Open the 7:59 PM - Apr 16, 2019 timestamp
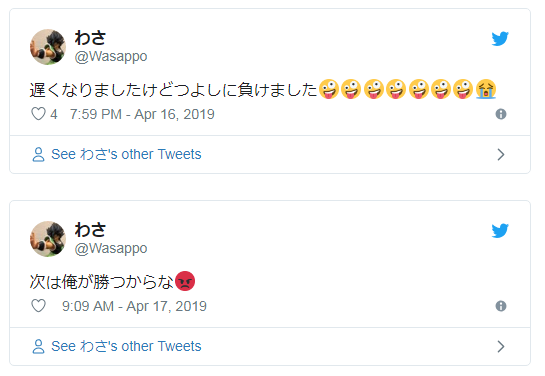The height and width of the screenshot is (376, 545). click(x=142, y=114)
